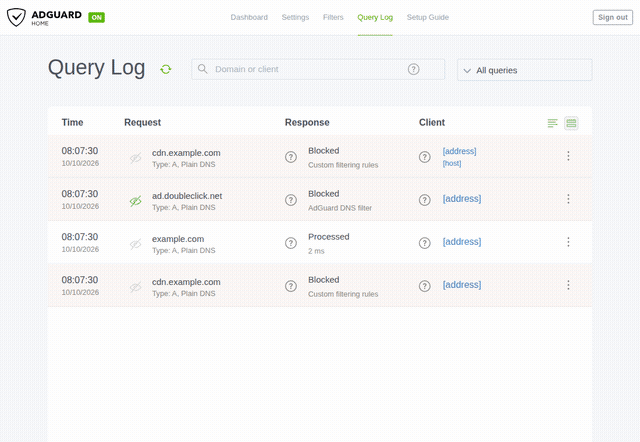Click [address] link in last cdn.example.com row
This screenshot has width=640, height=442.
(462, 285)
